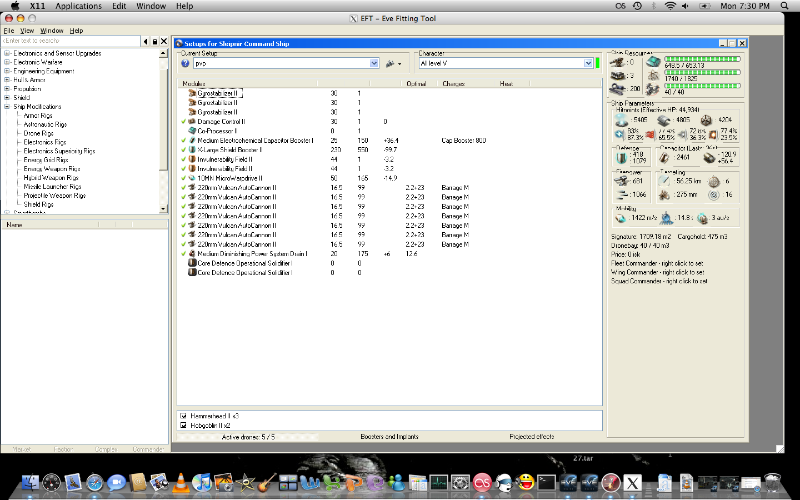Click the align time icon showing 14.8 s

coord(667,218)
